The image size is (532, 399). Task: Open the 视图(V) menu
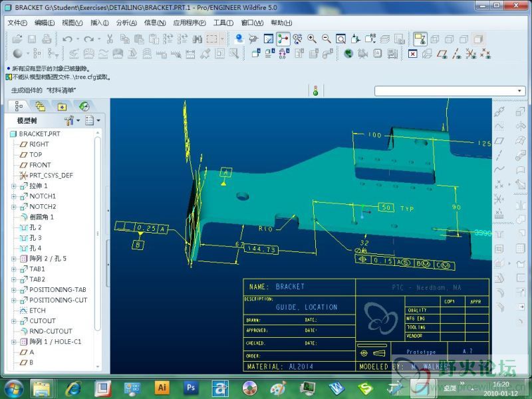[72, 23]
